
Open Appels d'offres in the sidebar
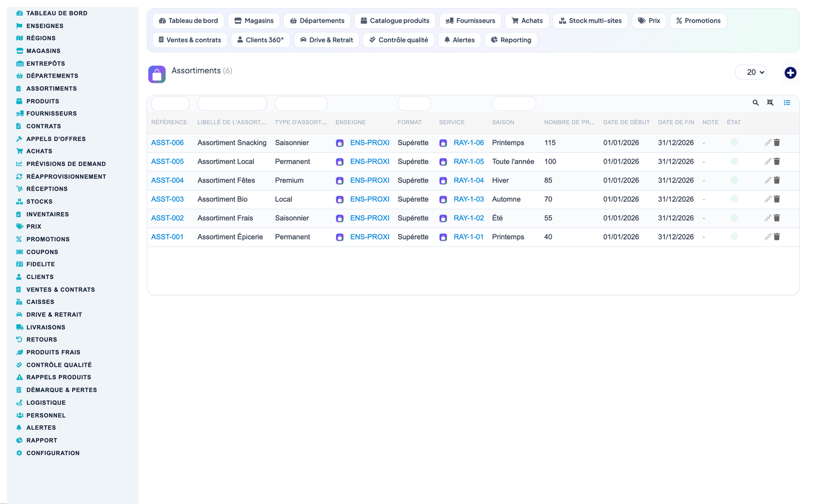pos(56,139)
